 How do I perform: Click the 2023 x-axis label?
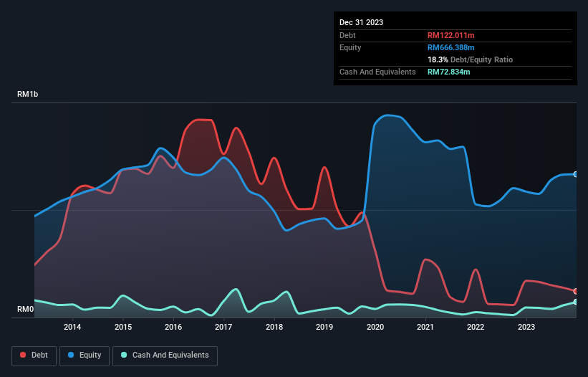526,327
